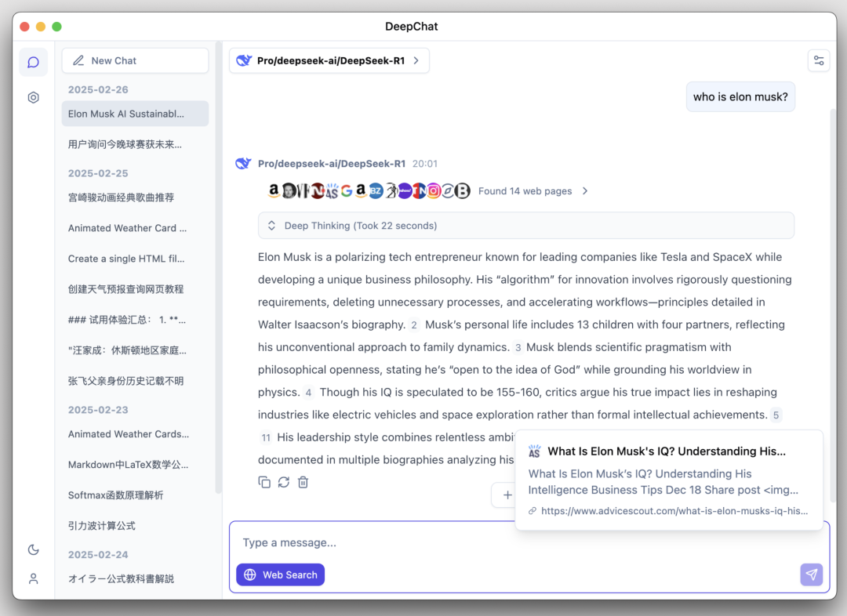Open the 用户询问今晚球赛获未来... conversation
Screen dimensions: 847x616
click(x=135, y=144)
